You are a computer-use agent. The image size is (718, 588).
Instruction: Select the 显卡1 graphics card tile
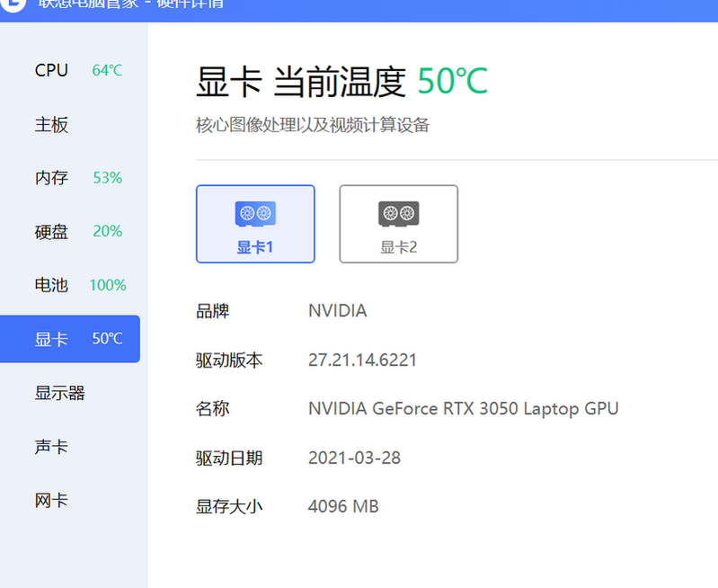(x=255, y=224)
